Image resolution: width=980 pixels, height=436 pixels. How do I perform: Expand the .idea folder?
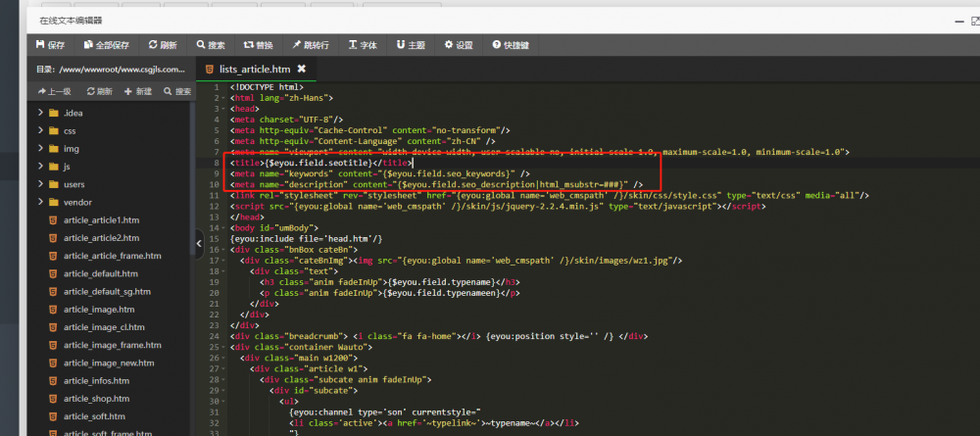click(x=40, y=113)
